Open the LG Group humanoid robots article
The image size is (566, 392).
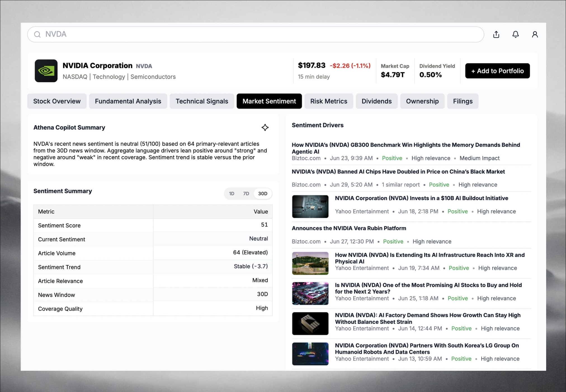[427, 349]
